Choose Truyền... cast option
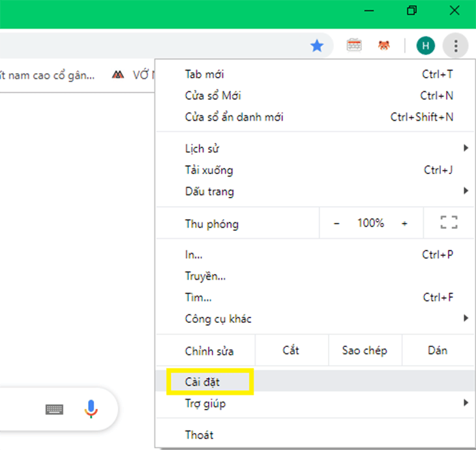Screen dimensions: 476x450 [315, 276]
